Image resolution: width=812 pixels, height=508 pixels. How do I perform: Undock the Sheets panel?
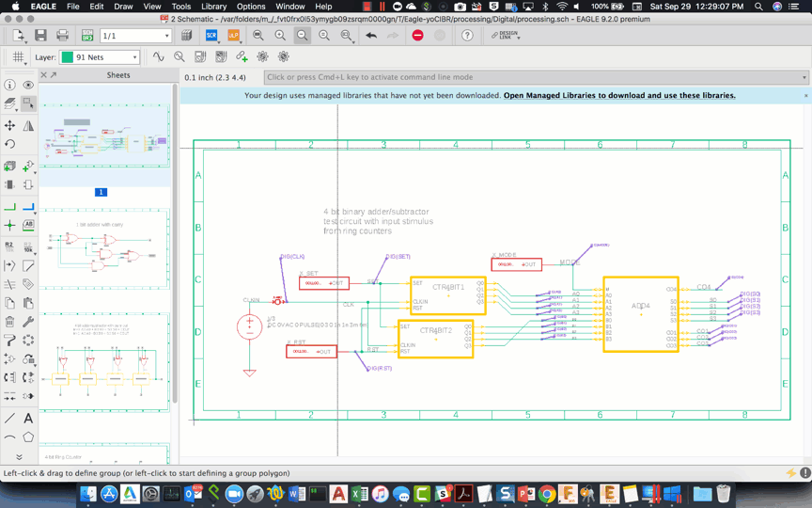[x=54, y=75]
